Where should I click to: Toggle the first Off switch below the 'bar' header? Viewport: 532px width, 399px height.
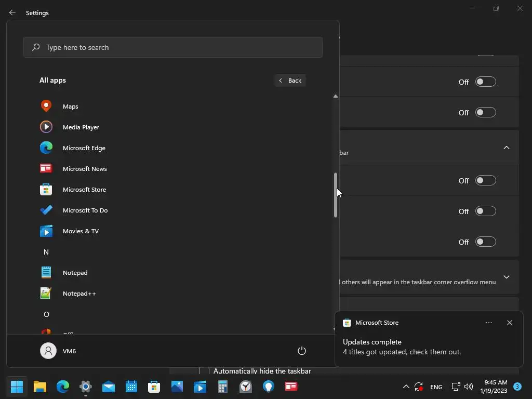[x=486, y=180]
